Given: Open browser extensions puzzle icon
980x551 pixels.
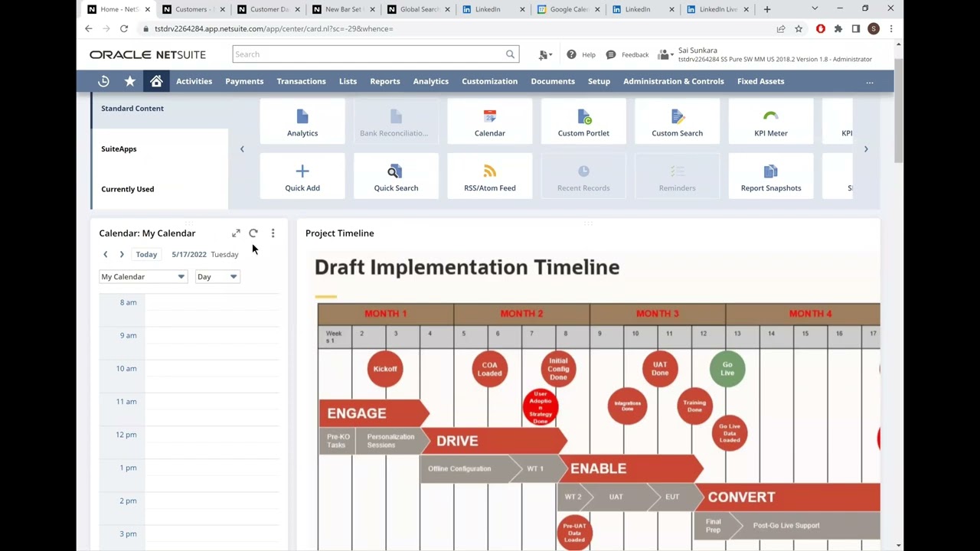Looking at the screenshot, I should (838, 28).
